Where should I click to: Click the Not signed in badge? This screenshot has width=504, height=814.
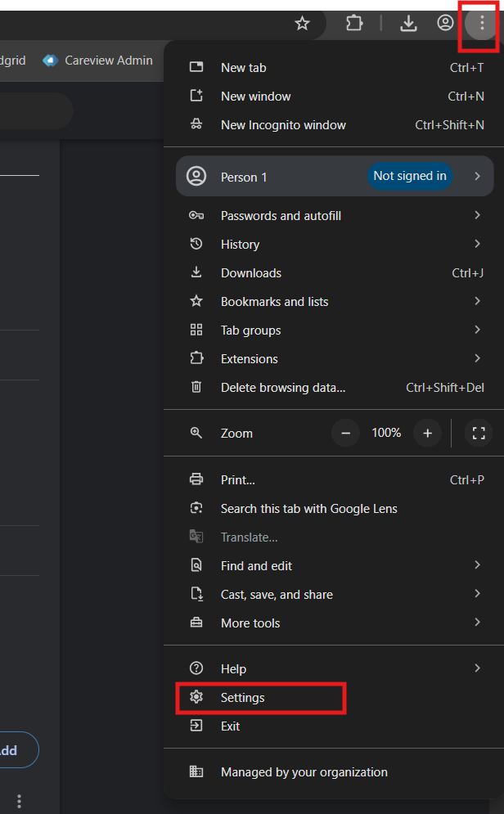tap(410, 177)
